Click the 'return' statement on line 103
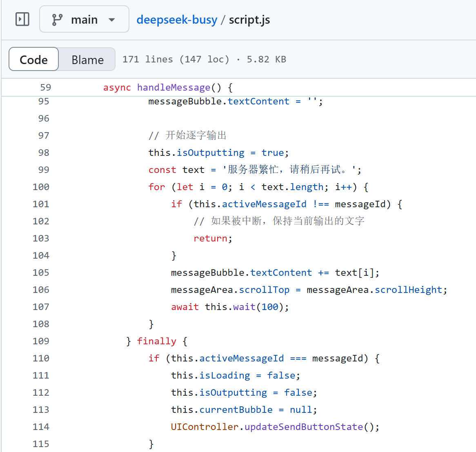Viewport: 476px width, 452px height. [x=211, y=238]
